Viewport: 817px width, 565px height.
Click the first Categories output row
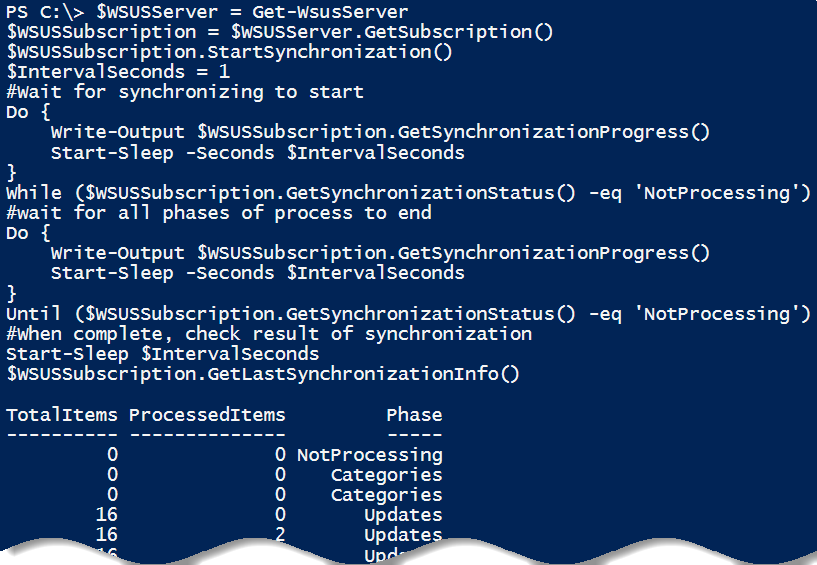point(386,475)
